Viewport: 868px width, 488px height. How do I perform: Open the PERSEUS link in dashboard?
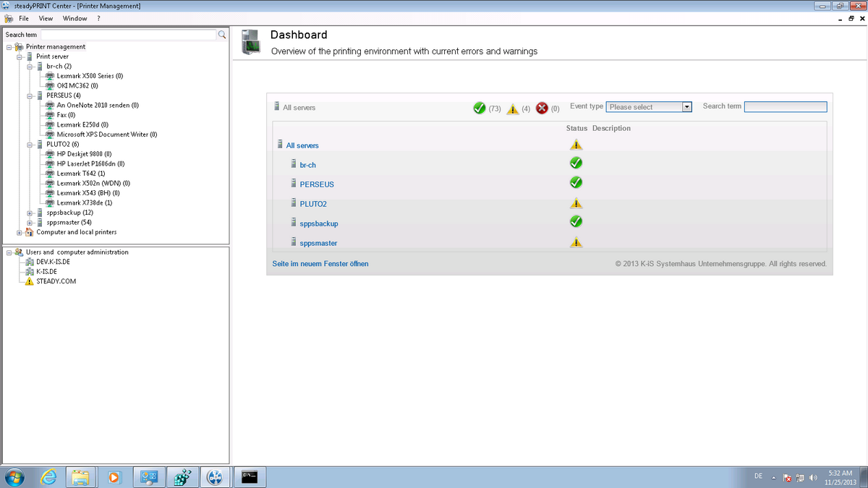317,184
